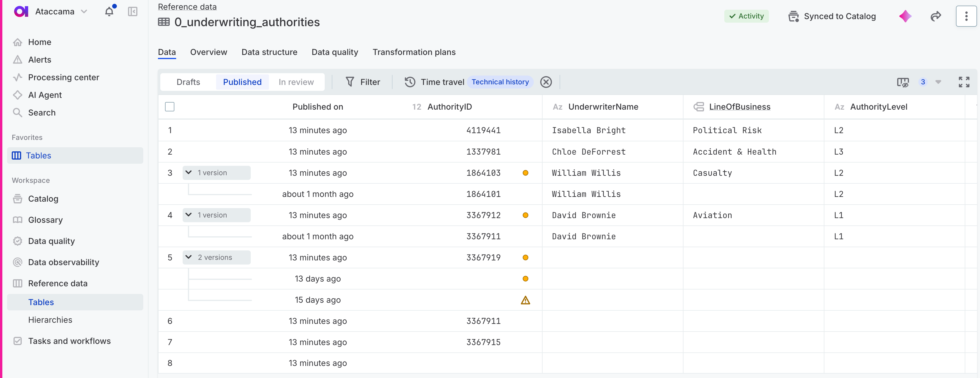Open the Overview tab

(208, 52)
